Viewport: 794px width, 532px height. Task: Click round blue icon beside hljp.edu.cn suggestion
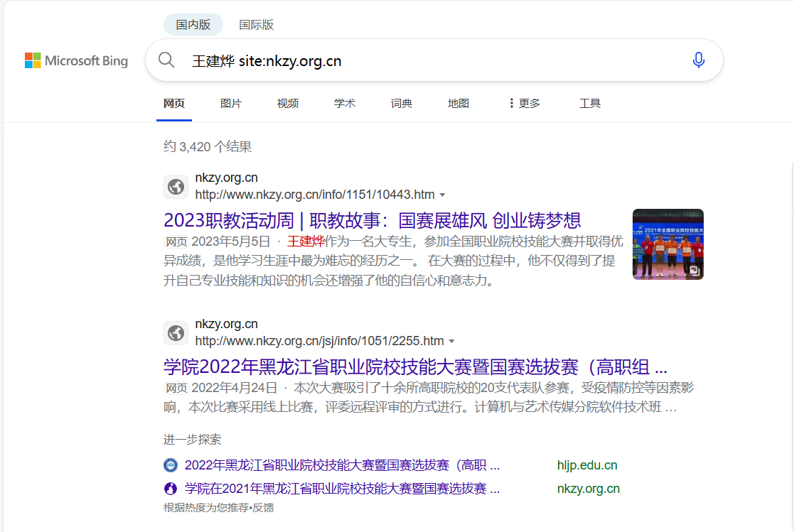point(171,465)
